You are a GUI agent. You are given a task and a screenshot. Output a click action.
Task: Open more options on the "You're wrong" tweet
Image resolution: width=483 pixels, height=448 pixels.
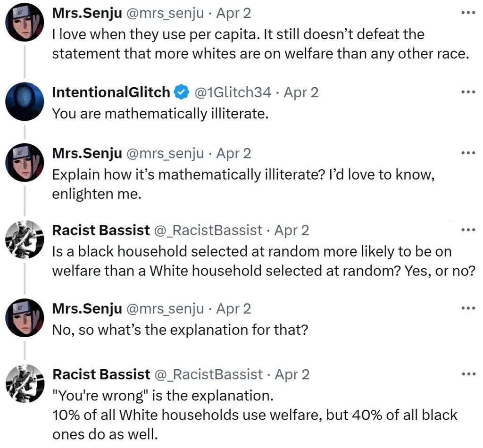tap(468, 374)
